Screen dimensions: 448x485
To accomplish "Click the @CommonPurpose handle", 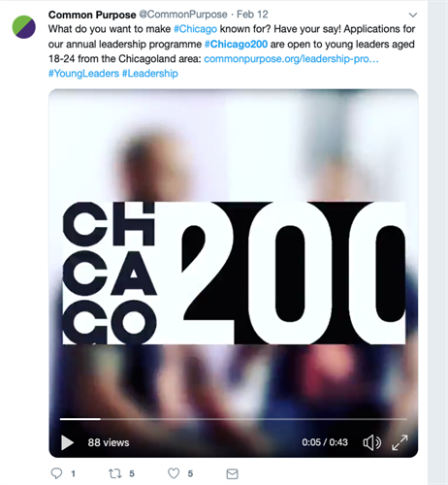I will click(183, 15).
